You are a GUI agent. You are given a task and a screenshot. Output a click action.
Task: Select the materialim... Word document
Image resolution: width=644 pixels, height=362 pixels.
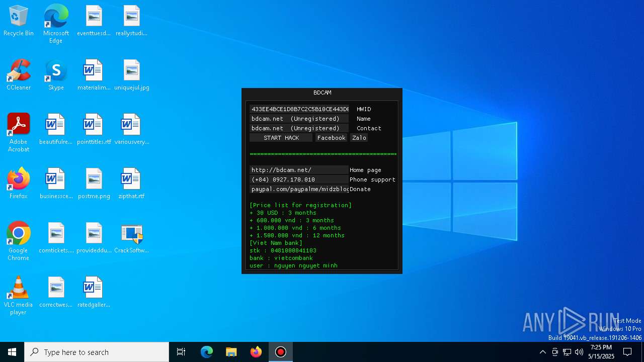coord(94,75)
